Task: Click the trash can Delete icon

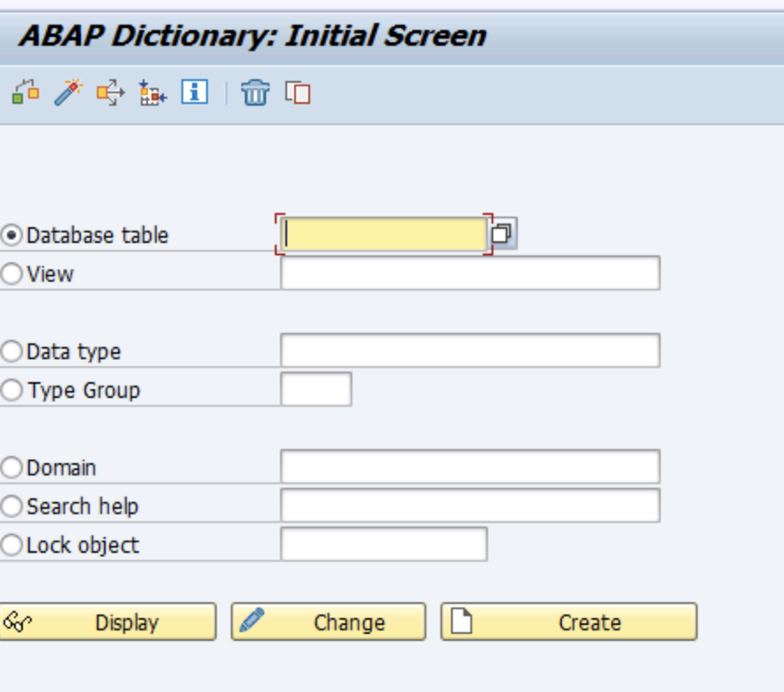Action: [255, 92]
